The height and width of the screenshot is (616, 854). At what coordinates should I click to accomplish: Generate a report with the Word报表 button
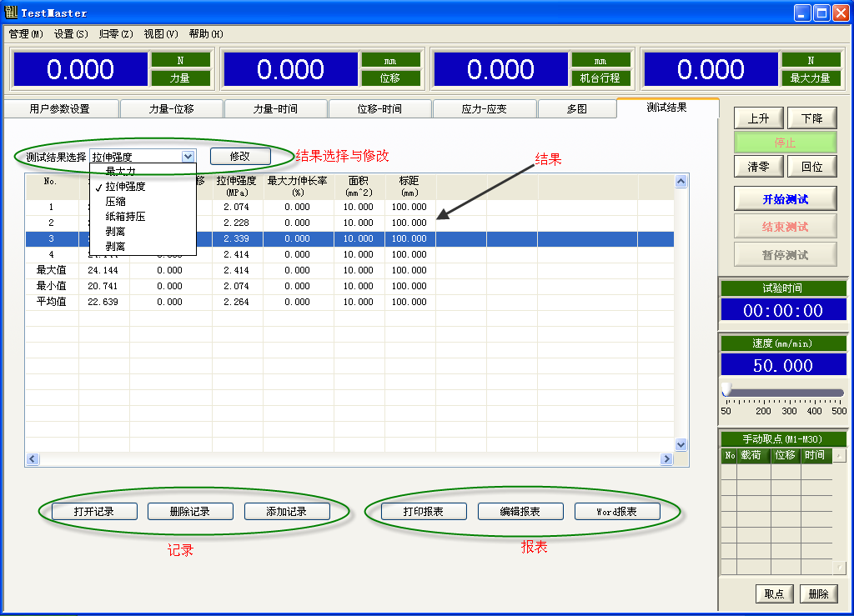617,511
